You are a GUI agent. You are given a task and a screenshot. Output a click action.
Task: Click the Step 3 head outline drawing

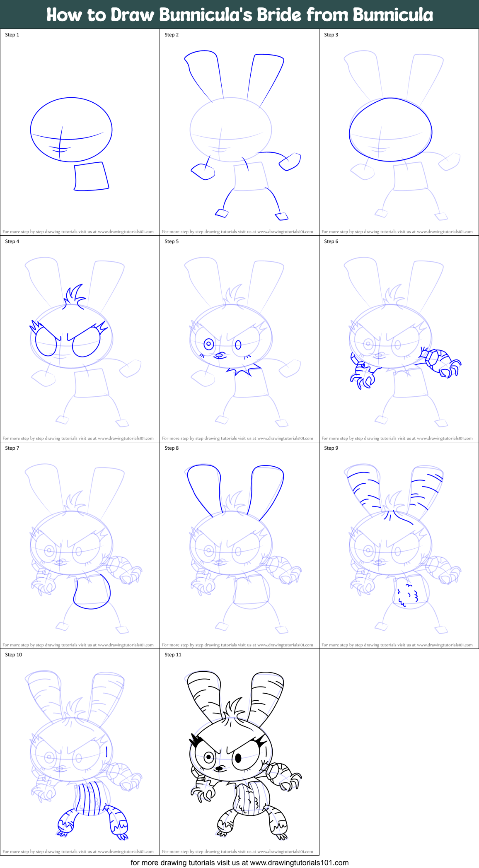(x=402, y=135)
